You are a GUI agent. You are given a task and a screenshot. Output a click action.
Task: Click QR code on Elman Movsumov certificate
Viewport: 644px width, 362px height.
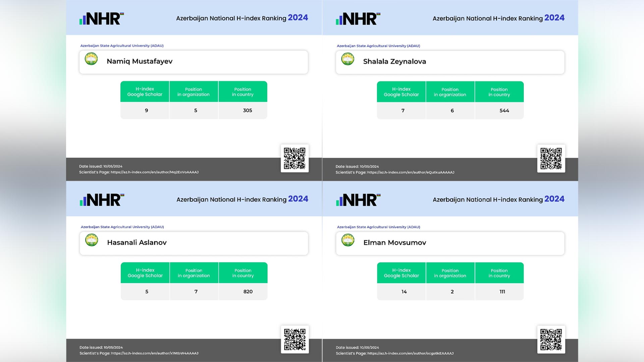point(551,340)
